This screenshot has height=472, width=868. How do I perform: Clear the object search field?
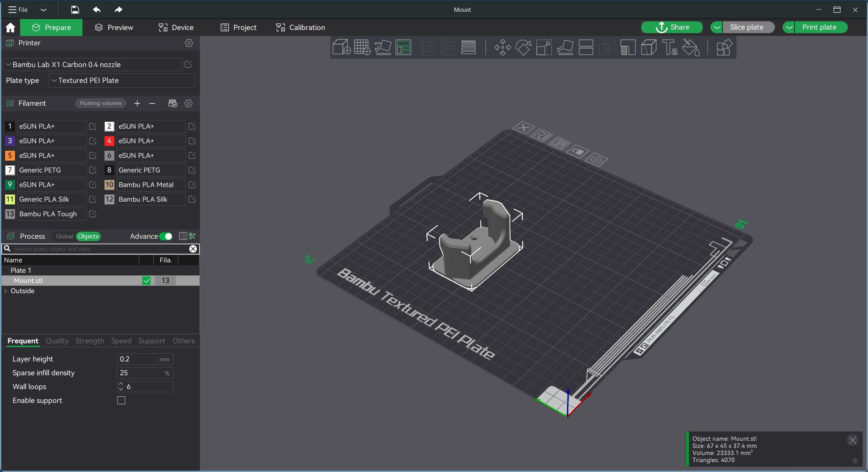pyautogui.click(x=193, y=249)
